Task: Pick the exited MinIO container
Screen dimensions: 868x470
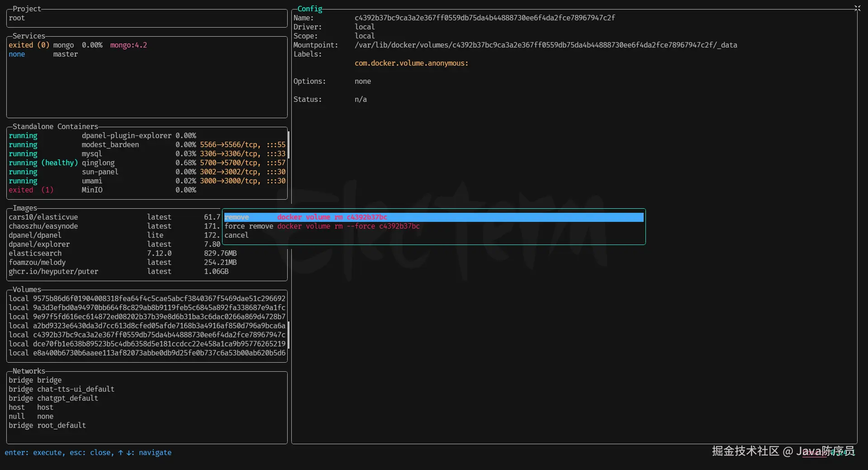Action: [x=92, y=190]
